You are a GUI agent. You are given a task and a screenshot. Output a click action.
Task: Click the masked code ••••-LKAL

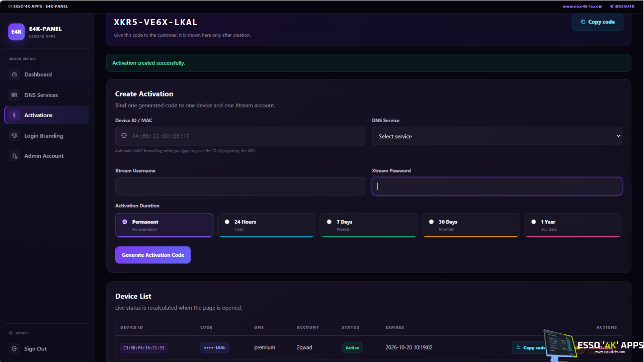215,347
